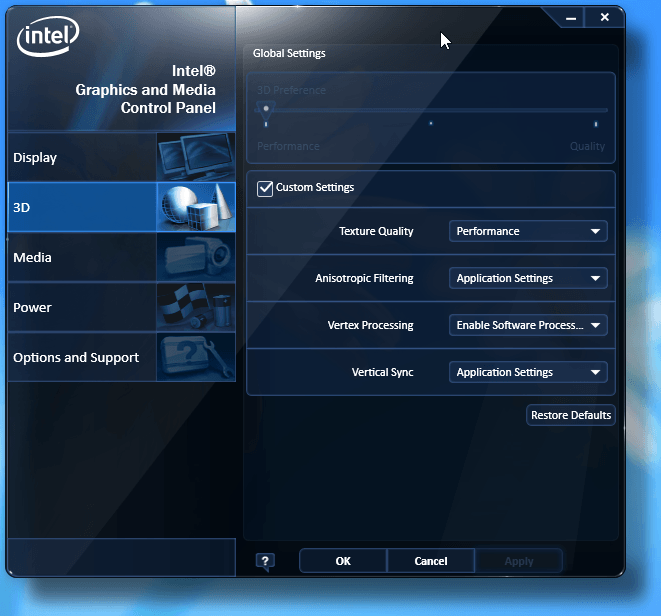Click the Vertical Sync label
The height and width of the screenshot is (616, 661).
382,372
